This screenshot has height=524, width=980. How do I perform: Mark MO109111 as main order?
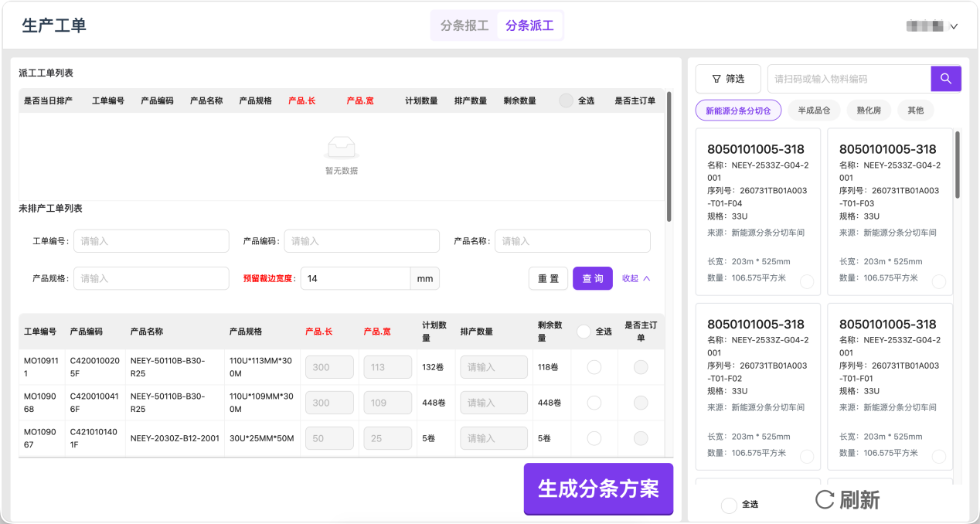pos(641,367)
